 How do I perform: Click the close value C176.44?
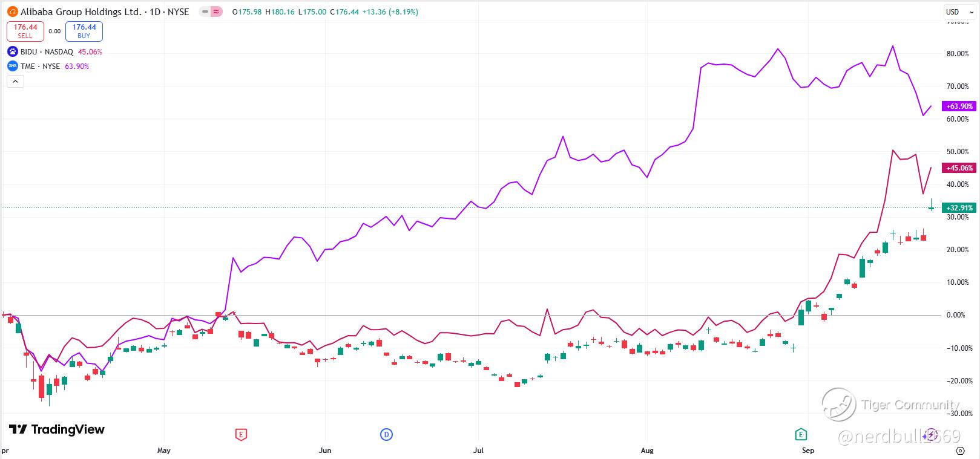point(345,11)
